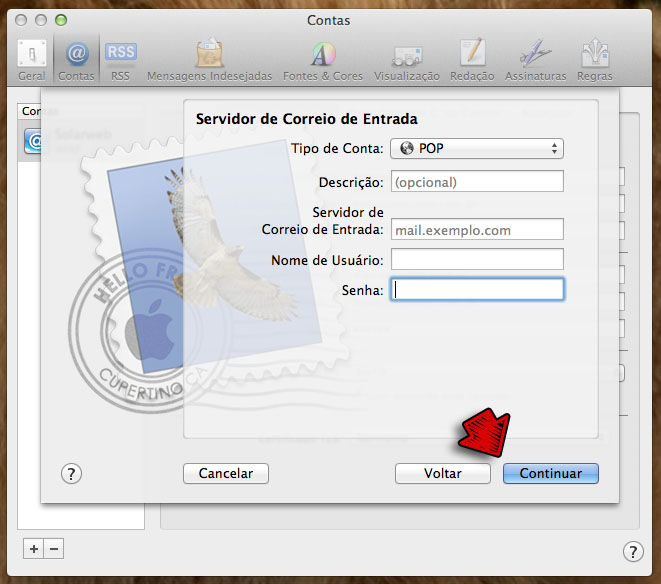The image size is (661, 584).
Task: Click the Continuar button
Action: pyautogui.click(x=551, y=474)
